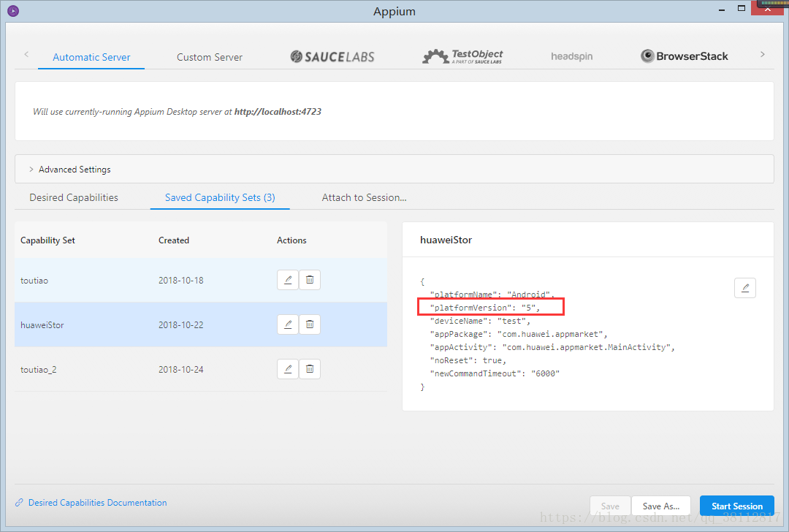Image resolution: width=789 pixels, height=532 pixels.
Task: Open the BrowserStack server tab
Action: point(684,56)
